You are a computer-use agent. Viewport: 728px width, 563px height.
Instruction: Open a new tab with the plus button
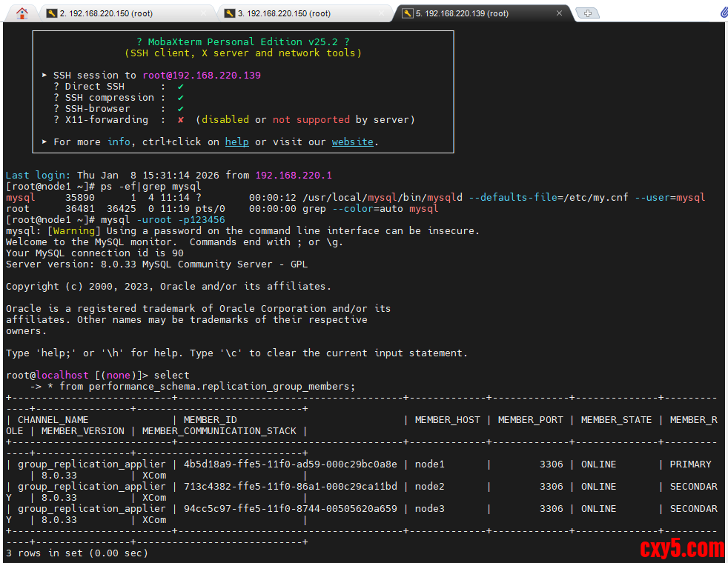pos(587,13)
